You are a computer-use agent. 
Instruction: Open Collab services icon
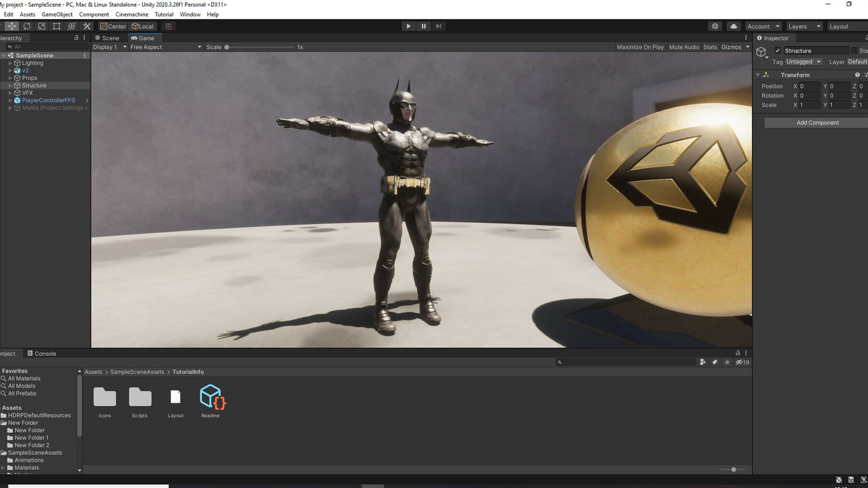click(x=715, y=26)
